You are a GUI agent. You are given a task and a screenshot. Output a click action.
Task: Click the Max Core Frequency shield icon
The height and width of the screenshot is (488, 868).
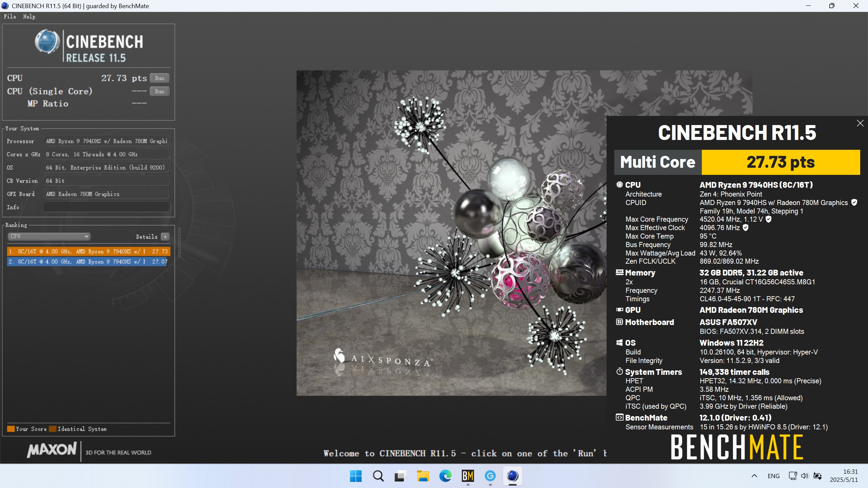tap(769, 219)
